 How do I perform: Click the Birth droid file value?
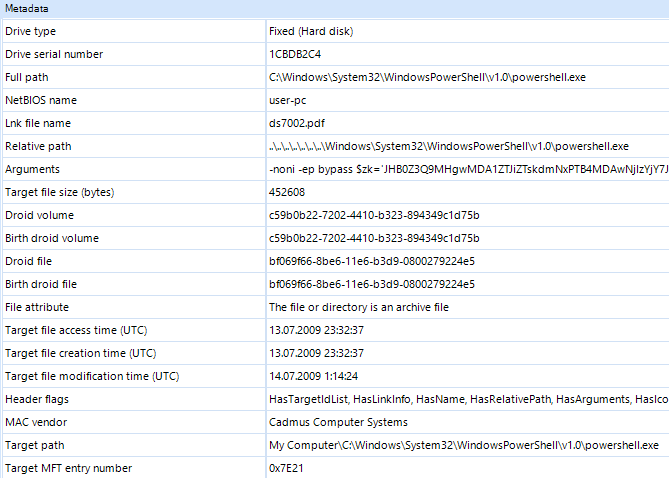point(372,284)
